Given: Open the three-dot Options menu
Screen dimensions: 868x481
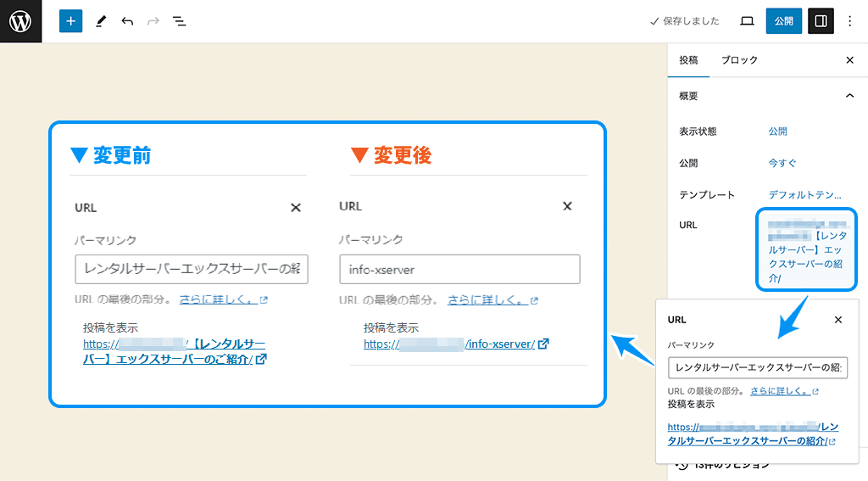Looking at the screenshot, I should 850,21.
